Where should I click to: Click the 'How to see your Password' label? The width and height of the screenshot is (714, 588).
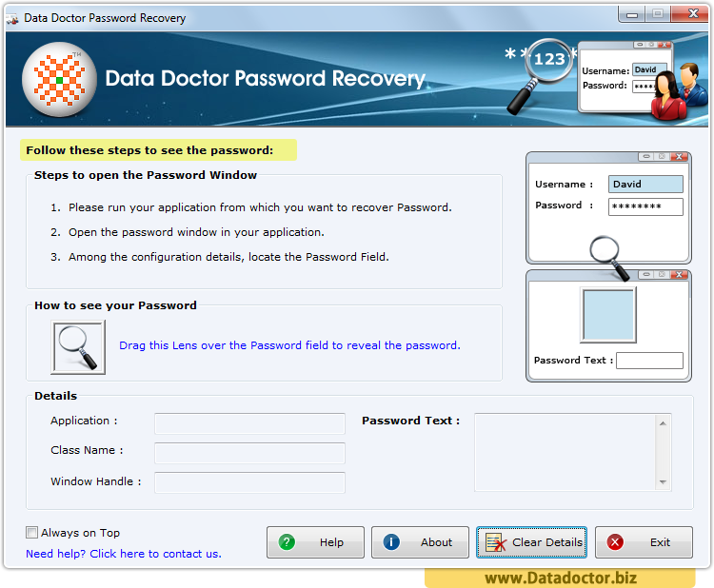(115, 305)
